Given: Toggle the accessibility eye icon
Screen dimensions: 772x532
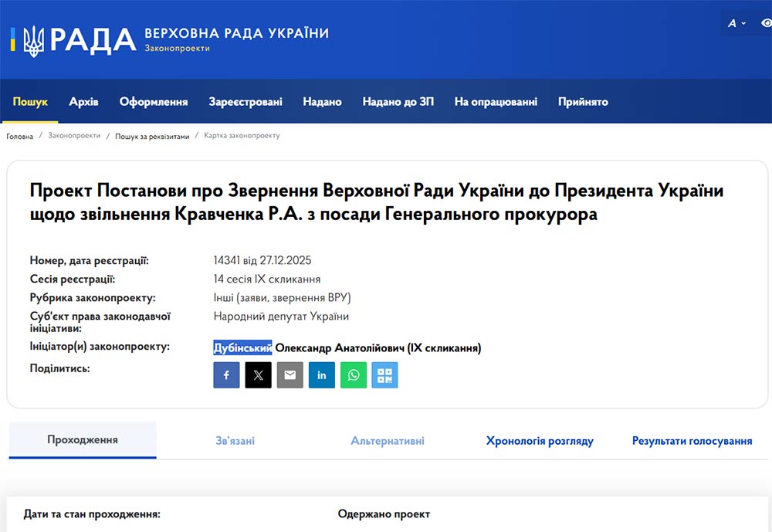Looking at the screenshot, I should pos(766,23).
